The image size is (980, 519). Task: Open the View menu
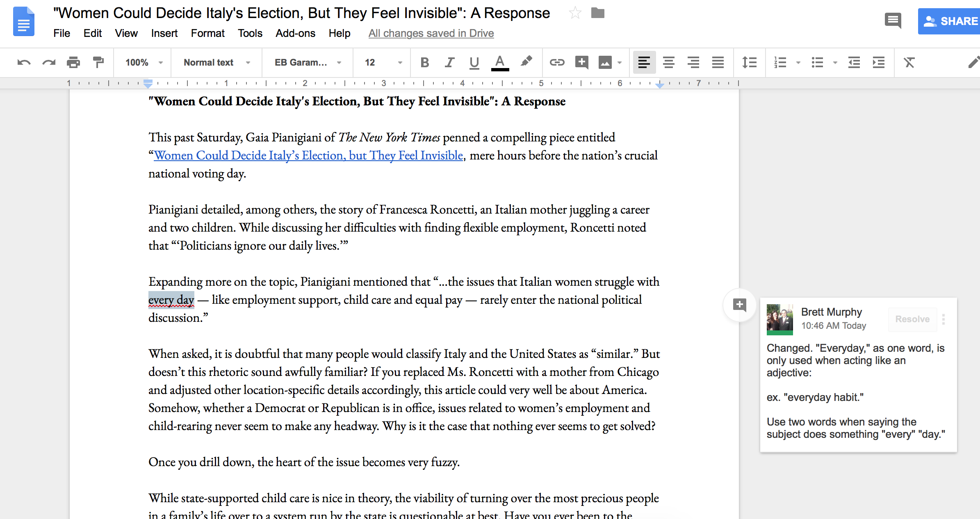126,33
